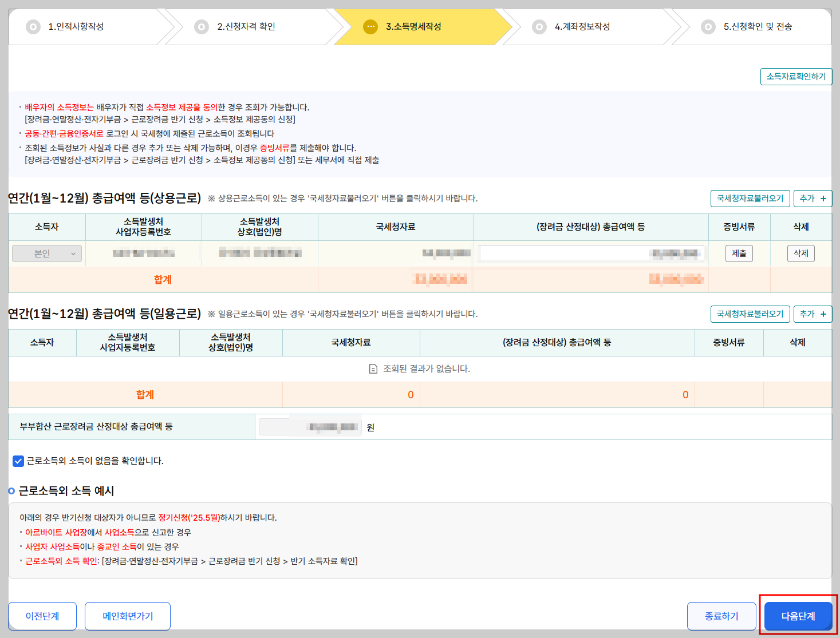The width and height of the screenshot is (840, 638).
Task: Click the document icon before 조회된 결과가 없습니다
Action: (x=372, y=368)
